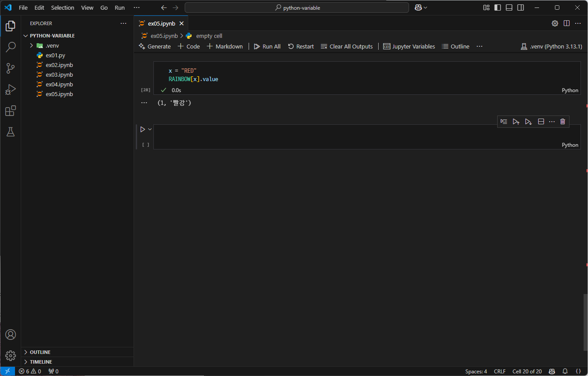The height and width of the screenshot is (376, 588).
Task: Open the View menu
Action: pos(87,7)
